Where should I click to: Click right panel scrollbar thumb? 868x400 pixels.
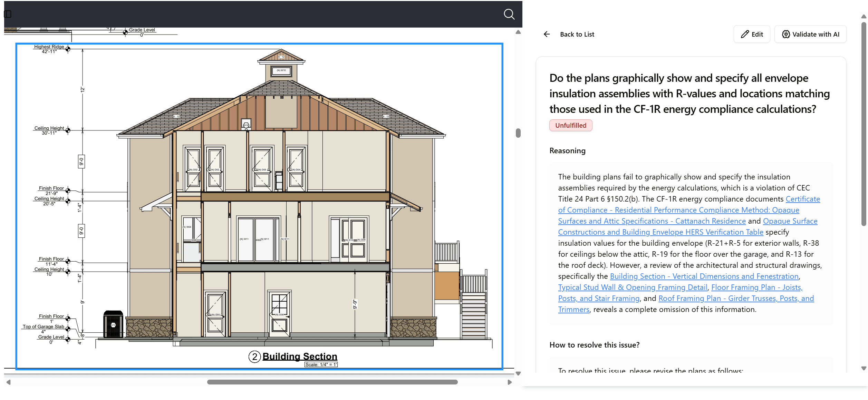(864, 124)
